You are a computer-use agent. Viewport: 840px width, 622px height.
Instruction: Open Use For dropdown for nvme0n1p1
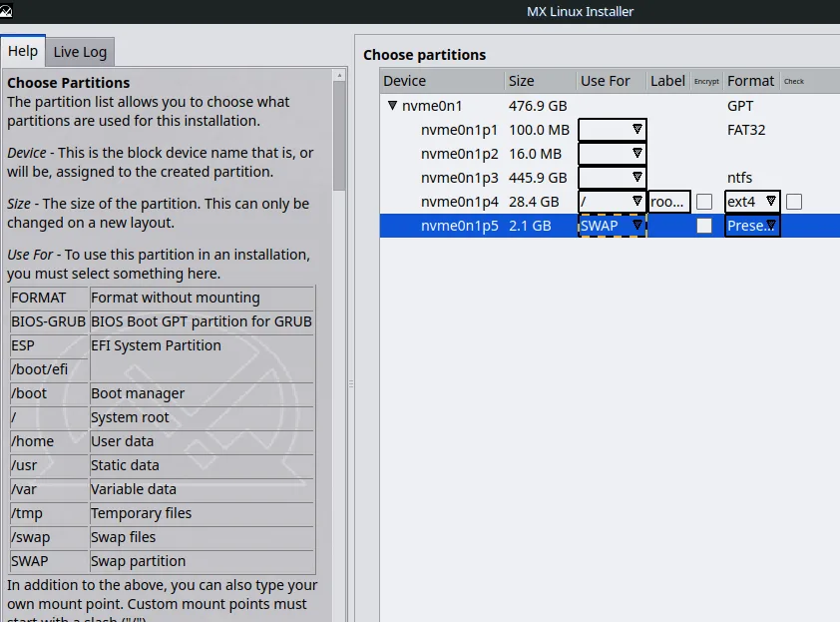click(x=613, y=130)
